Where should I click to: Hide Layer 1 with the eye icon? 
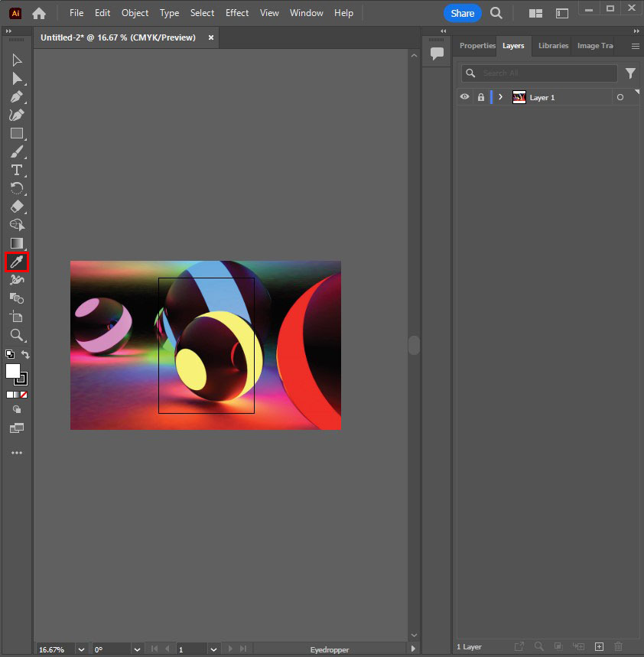pos(464,97)
